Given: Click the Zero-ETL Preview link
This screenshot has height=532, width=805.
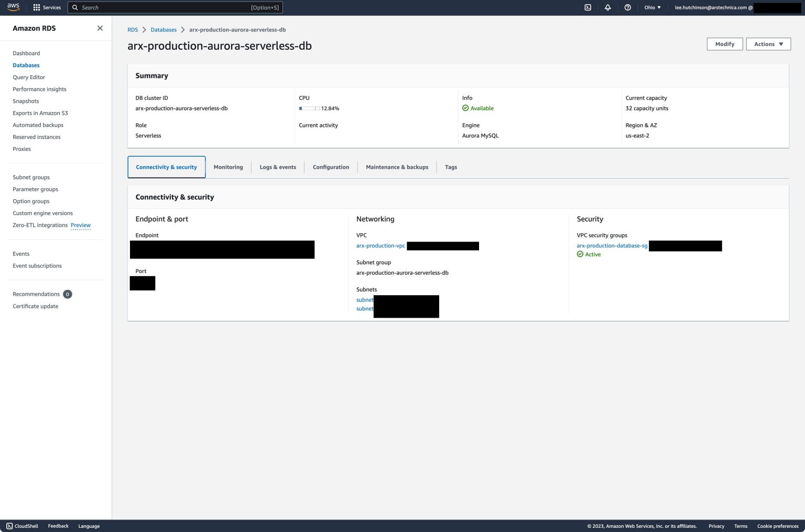Looking at the screenshot, I should 81,225.
